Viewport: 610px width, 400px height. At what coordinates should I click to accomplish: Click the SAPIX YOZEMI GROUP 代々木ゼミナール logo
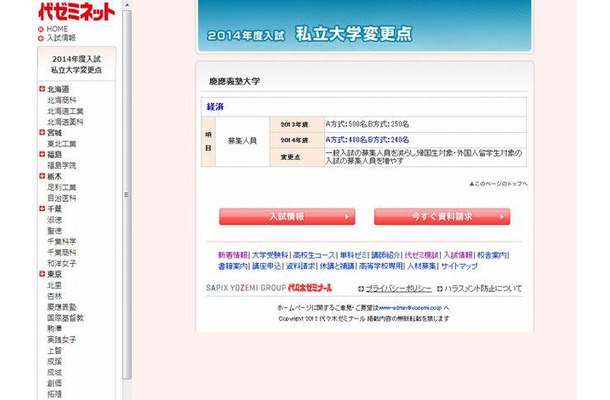coord(269,288)
